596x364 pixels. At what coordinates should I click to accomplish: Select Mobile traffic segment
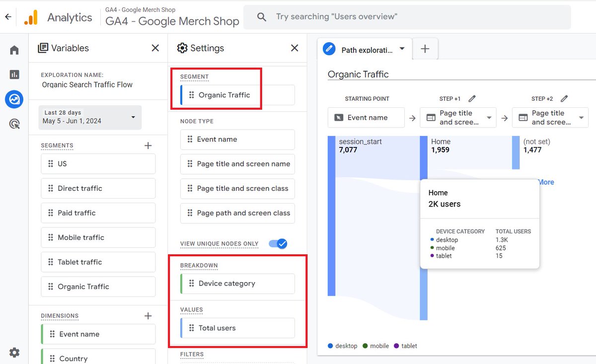point(98,237)
